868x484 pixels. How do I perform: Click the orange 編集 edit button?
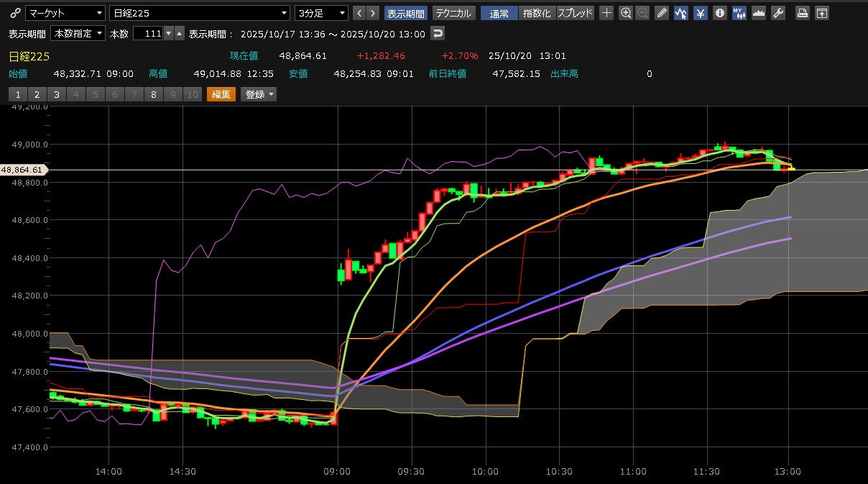click(x=221, y=94)
